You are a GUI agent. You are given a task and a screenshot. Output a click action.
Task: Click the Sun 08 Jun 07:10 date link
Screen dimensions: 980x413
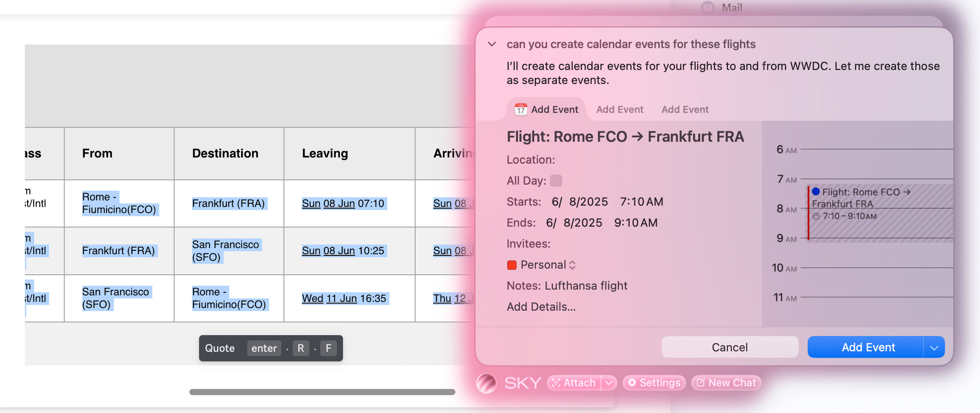point(343,203)
